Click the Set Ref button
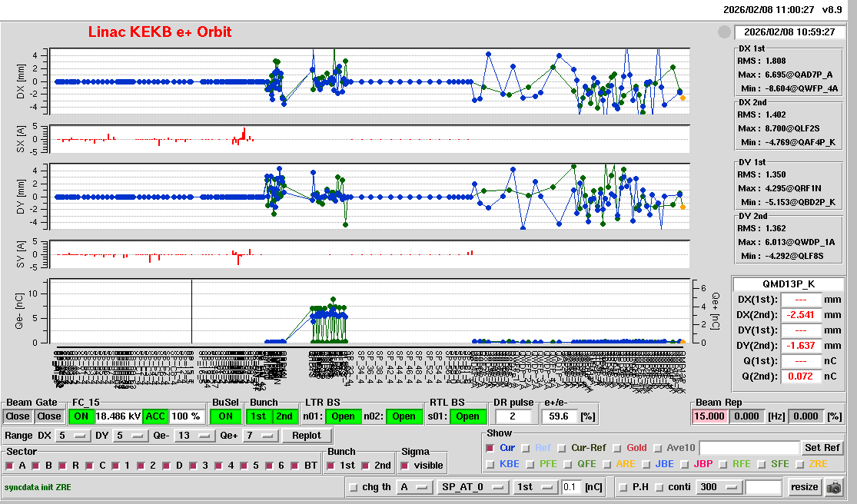857x504 pixels. tap(822, 448)
